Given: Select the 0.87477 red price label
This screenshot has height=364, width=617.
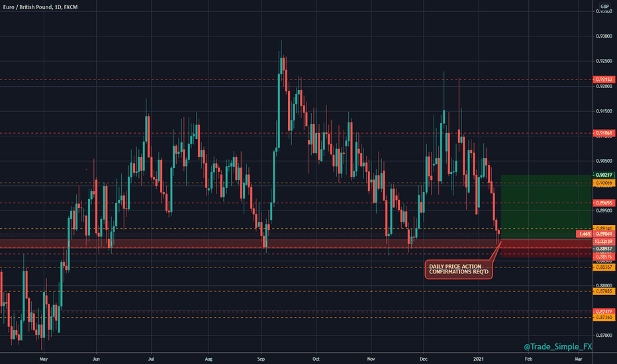Looking at the screenshot, I should (x=604, y=312).
